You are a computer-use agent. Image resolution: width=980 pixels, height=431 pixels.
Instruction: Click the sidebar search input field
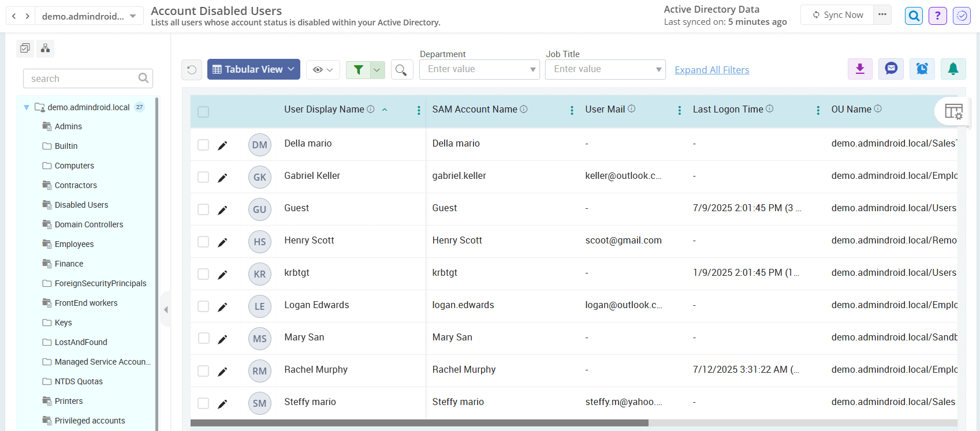pyautogui.click(x=88, y=78)
